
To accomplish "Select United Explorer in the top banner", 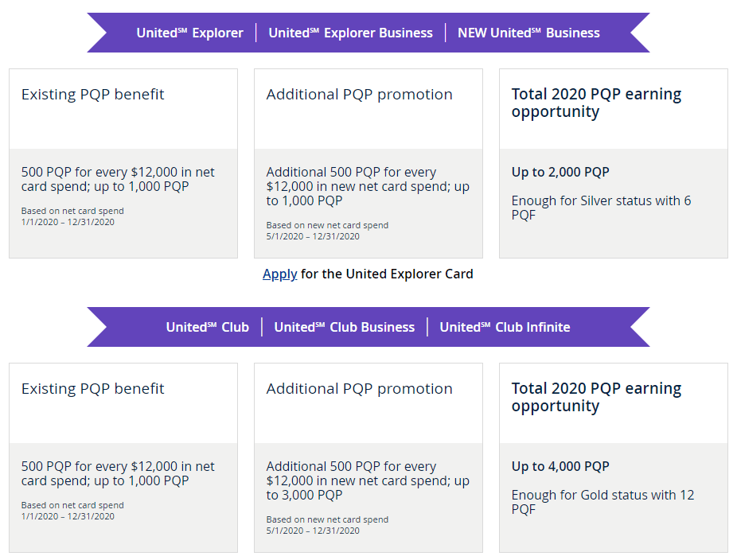I will (x=190, y=33).
